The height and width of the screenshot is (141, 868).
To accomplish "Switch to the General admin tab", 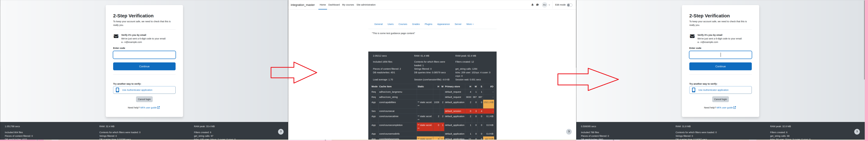I will coord(378,24).
